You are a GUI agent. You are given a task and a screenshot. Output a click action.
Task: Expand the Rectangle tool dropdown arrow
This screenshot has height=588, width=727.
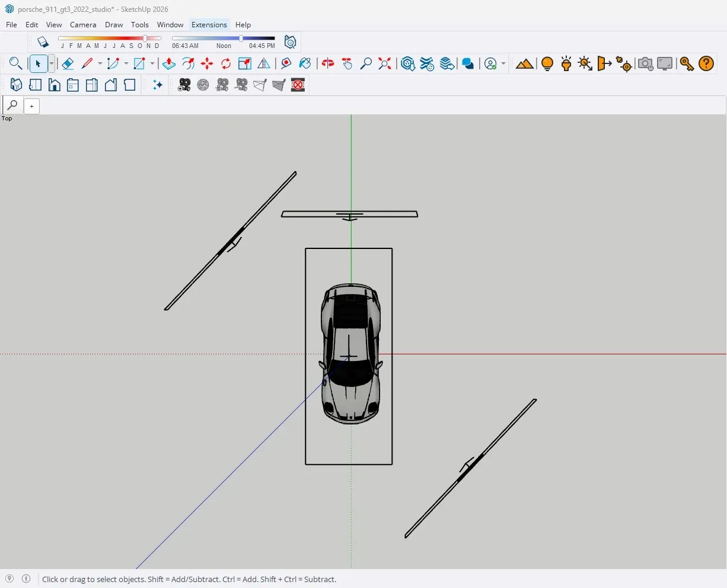tap(152, 63)
